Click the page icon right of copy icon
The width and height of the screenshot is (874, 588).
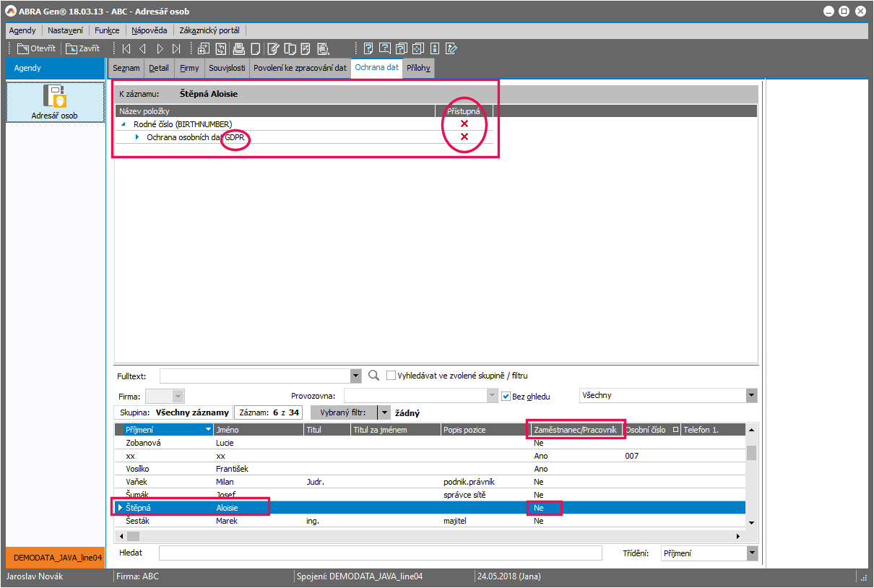[307, 49]
